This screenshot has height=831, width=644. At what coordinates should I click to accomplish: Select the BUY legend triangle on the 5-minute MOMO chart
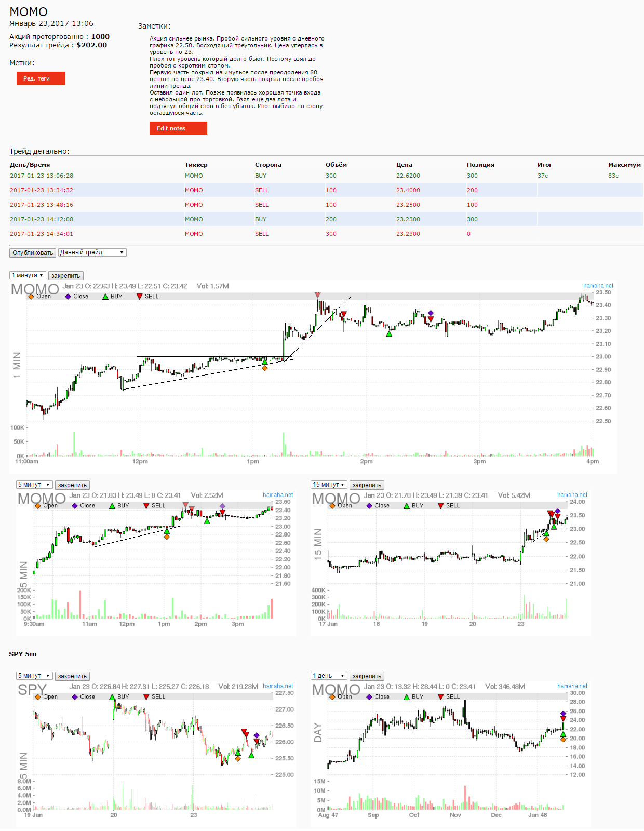(112, 506)
